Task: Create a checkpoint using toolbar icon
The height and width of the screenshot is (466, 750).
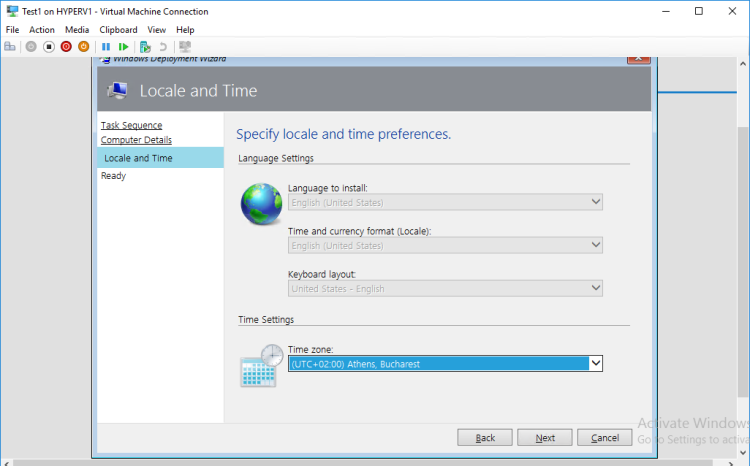Action: click(145, 47)
